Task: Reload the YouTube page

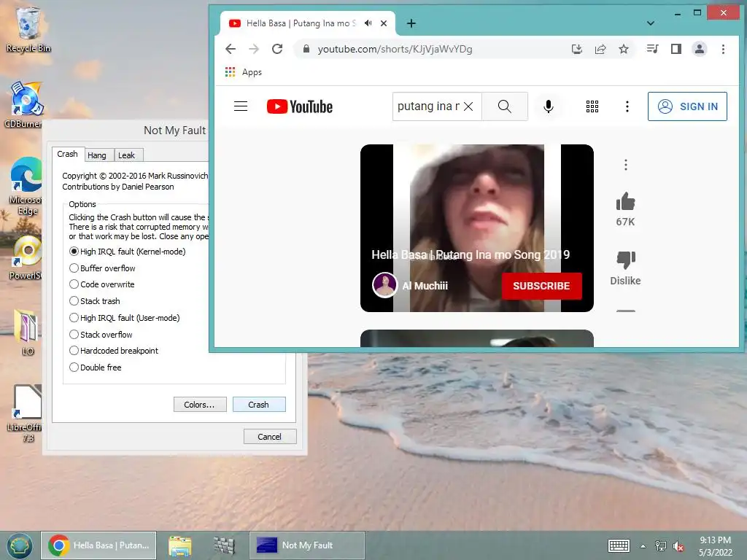Action: coord(277,49)
